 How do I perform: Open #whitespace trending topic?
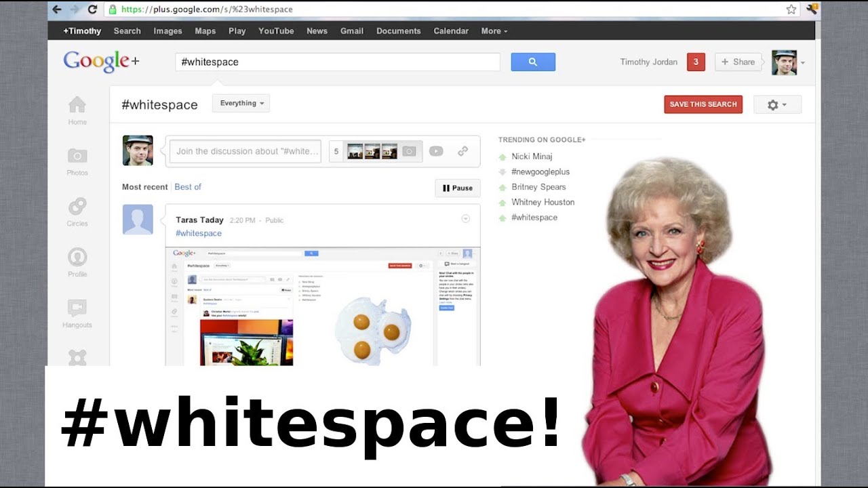coord(534,218)
